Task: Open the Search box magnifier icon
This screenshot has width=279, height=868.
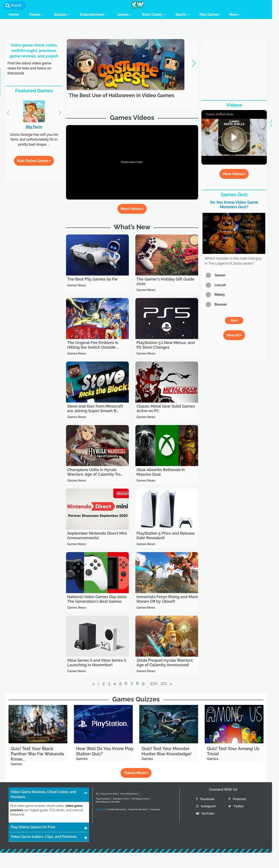Action: 7,5
